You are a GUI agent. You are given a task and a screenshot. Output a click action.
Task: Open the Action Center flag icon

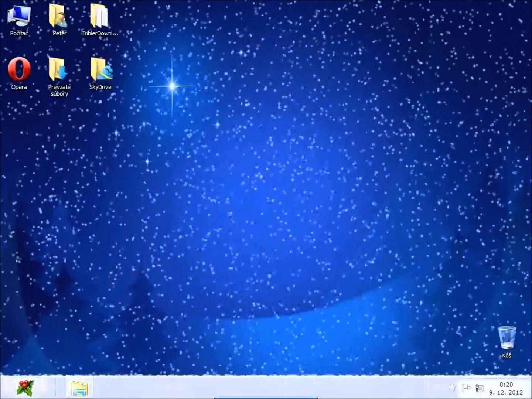pyautogui.click(x=466, y=388)
